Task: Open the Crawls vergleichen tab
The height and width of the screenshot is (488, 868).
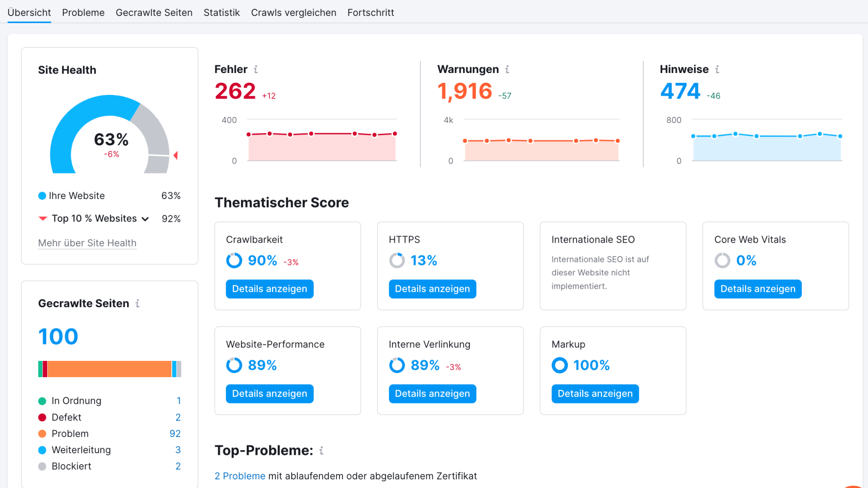Action: (293, 12)
